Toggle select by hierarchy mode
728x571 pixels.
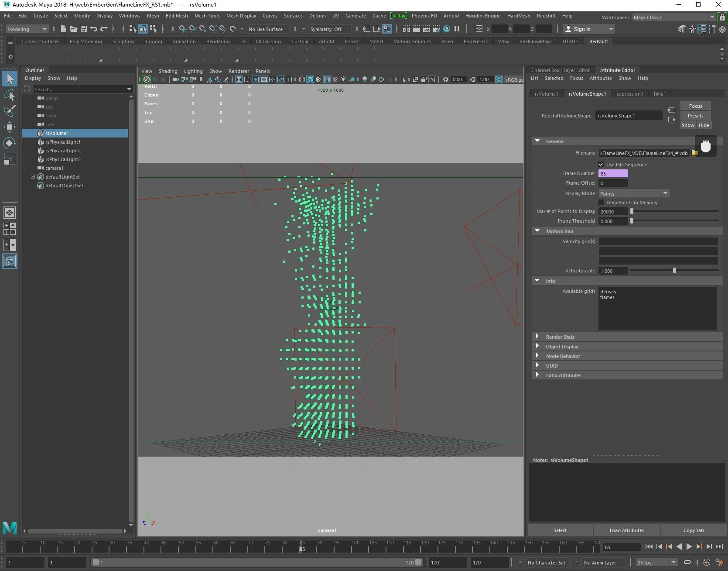click(x=133, y=29)
